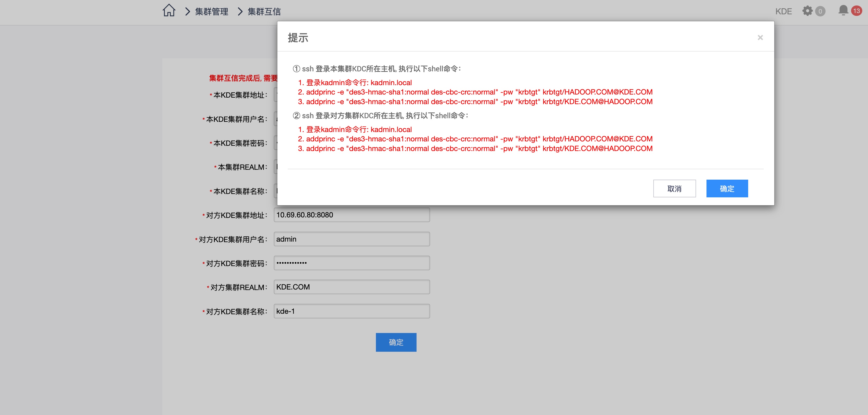868x415 pixels.
Task: Open the notifications bell icon
Action: (844, 10)
